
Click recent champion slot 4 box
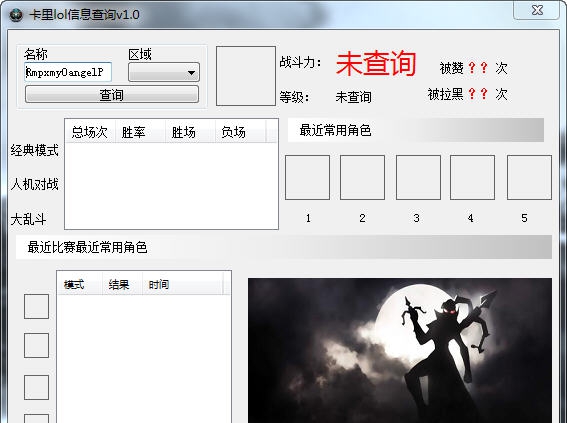pyautogui.click(x=472, y=178)
